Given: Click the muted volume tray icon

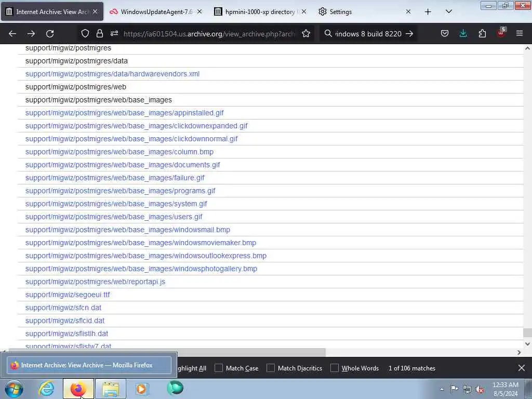Looking at the screenshot, I should [x=480, y=390].
